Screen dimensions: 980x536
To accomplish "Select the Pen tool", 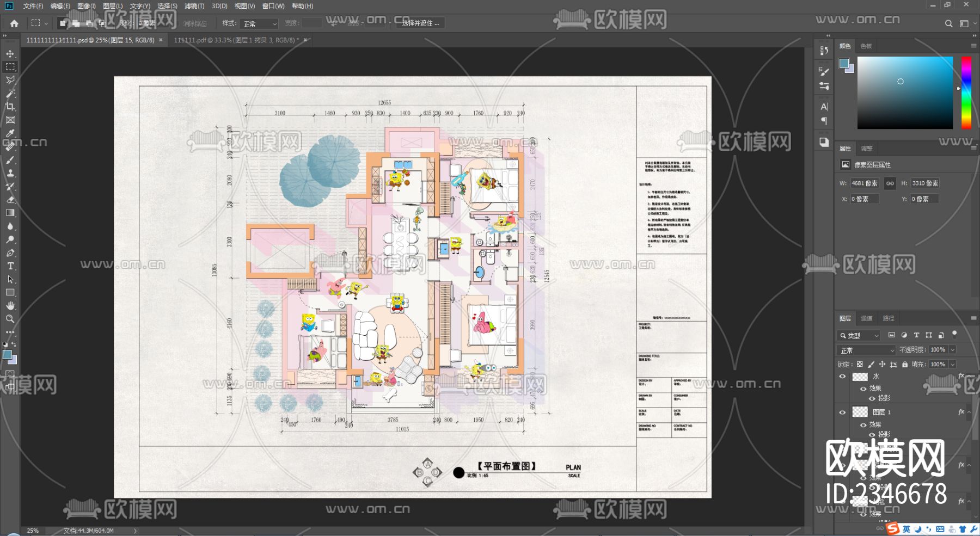I will click(x=10, y=253).
